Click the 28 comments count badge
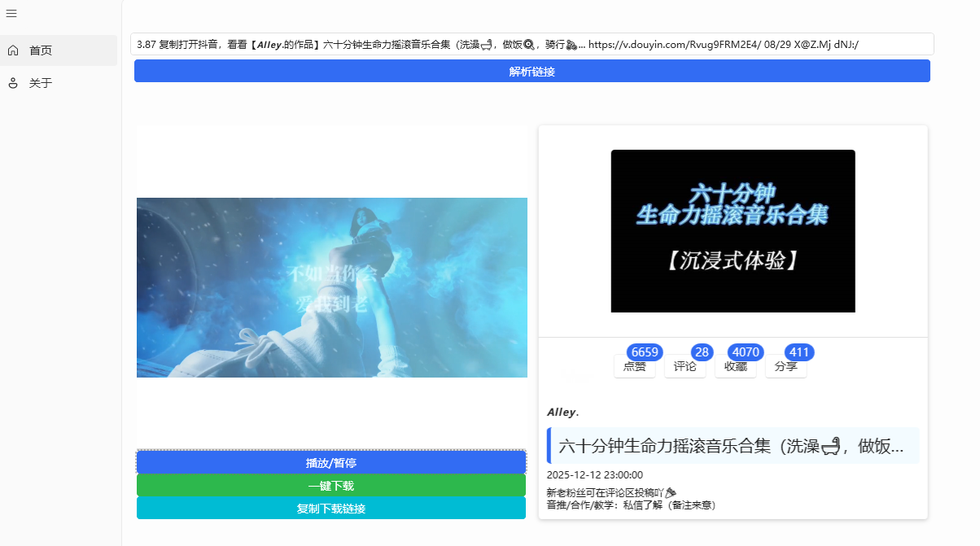Image resolution: width=980 pixels, height=546 pixels. tap(702, 352)
